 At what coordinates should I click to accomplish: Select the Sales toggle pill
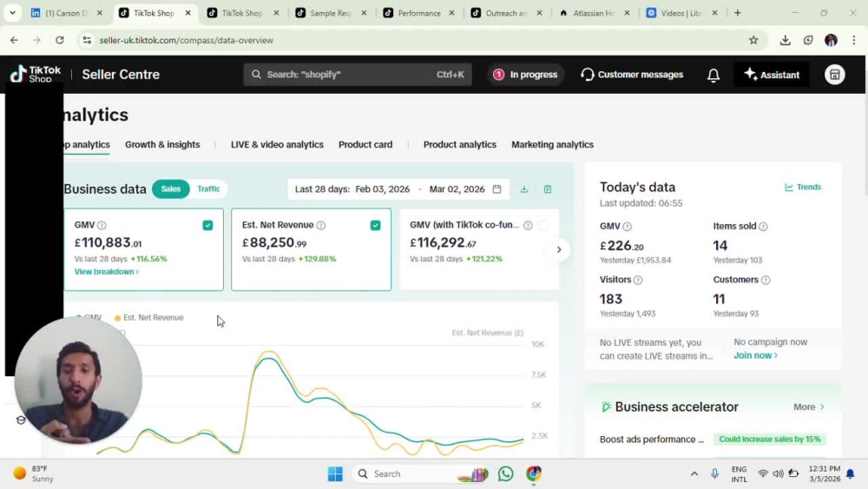(170, 188)
